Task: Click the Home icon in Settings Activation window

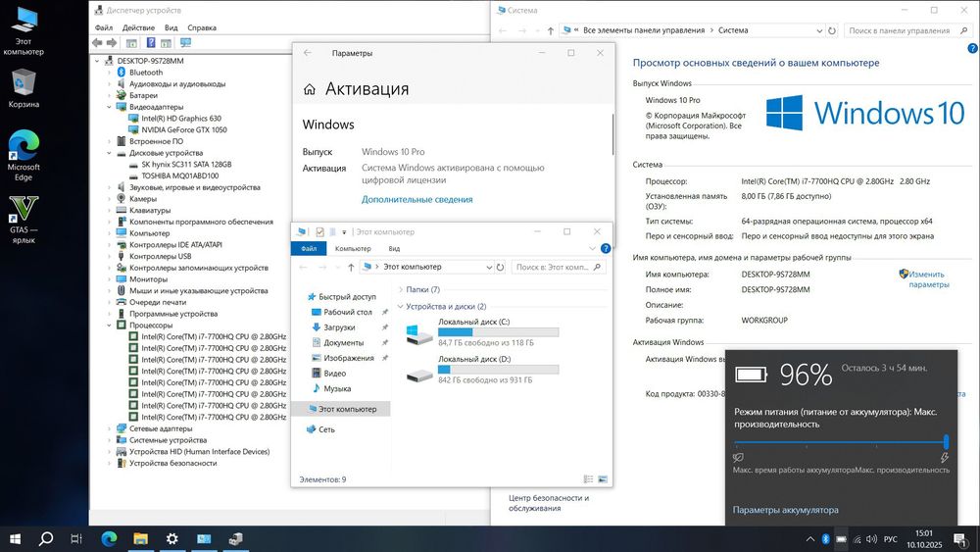Action: point(310,89)
